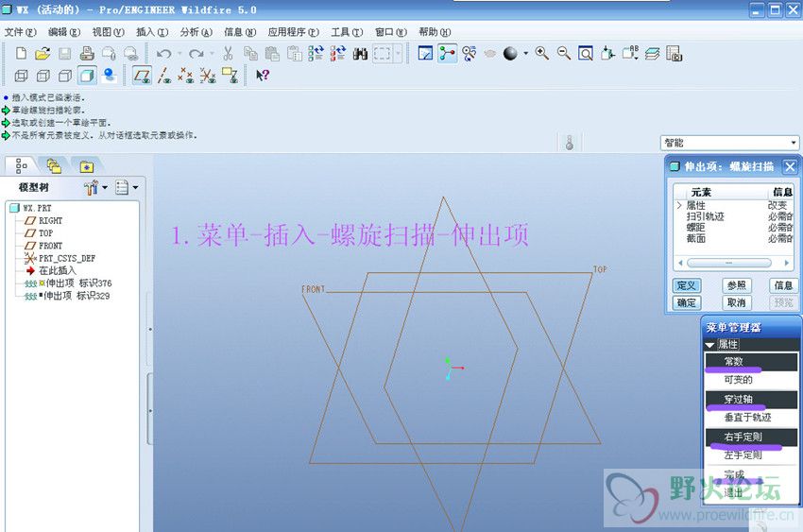This screenshot has width=803, height=532.
Task: Toggle datum axes display
Action: (x=163, y=76)
